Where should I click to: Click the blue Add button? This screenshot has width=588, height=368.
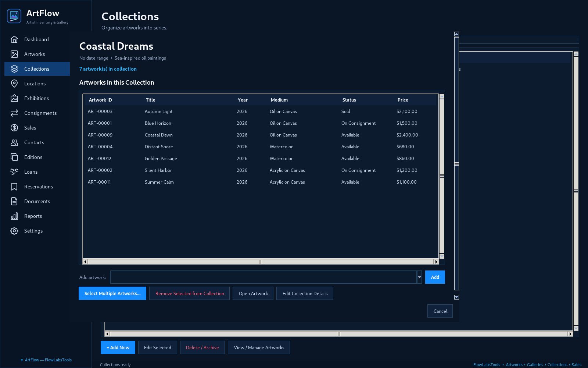coord(435,277)
